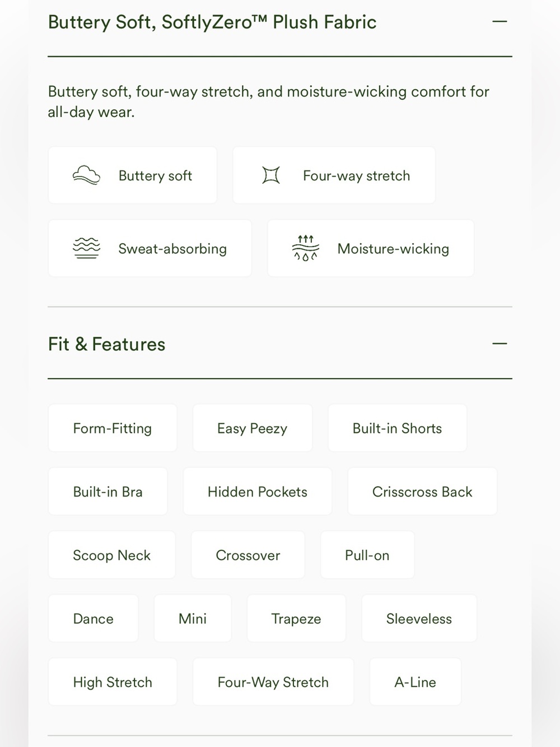Collapse the SoftlyZero Plush Fabric section
Screen dimensions: 560x747
[500, 22]
